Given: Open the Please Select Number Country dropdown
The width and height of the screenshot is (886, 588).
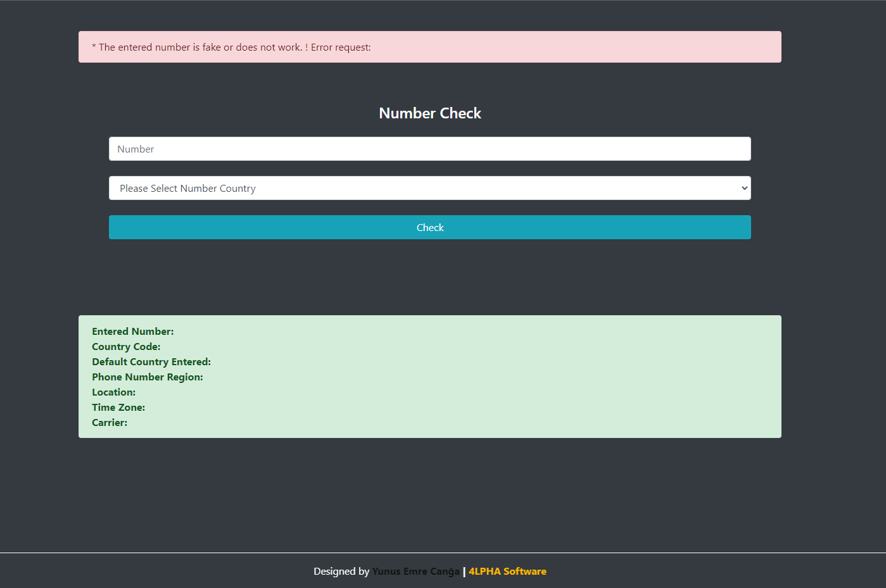Looking at the screenshot, I should [x=430, y=188].
